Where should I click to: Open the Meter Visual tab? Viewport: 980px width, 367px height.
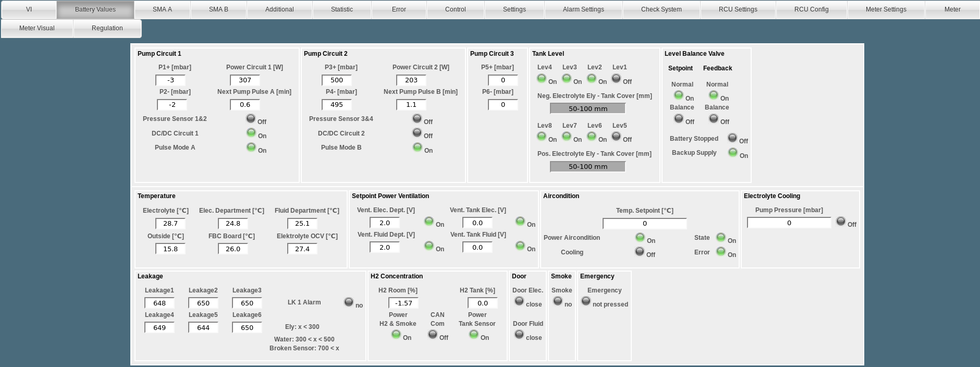pos(37,28)
